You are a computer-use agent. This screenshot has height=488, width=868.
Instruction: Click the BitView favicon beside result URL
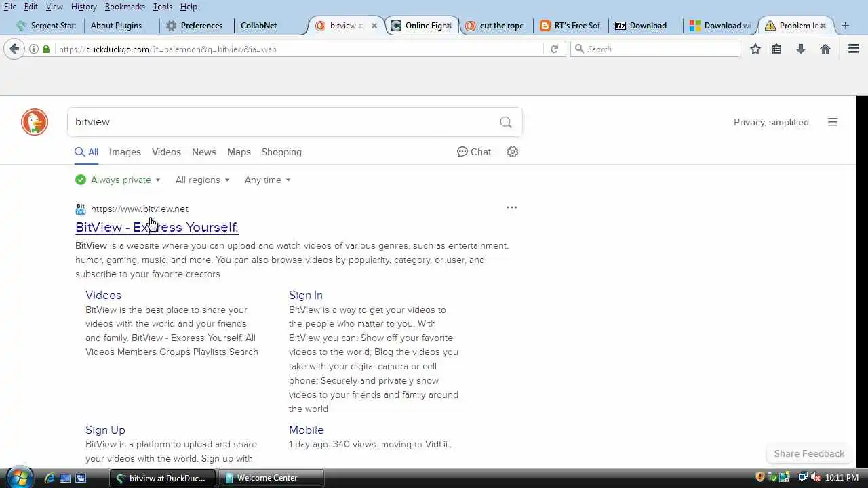click(x=81, y=209)
